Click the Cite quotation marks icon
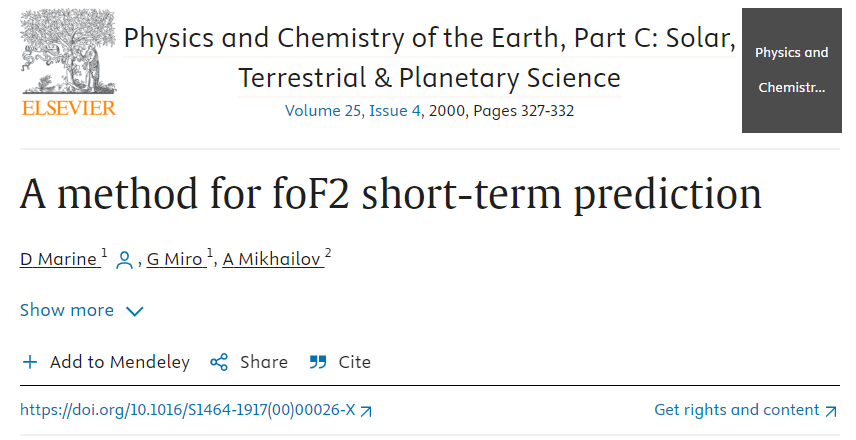 tap(318, 362)
